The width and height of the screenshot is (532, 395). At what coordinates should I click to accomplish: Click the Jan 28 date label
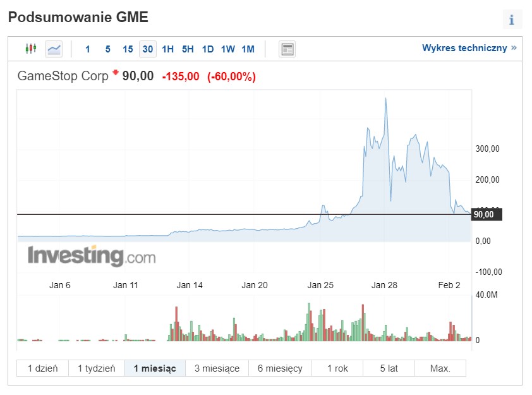click(384, 285)
